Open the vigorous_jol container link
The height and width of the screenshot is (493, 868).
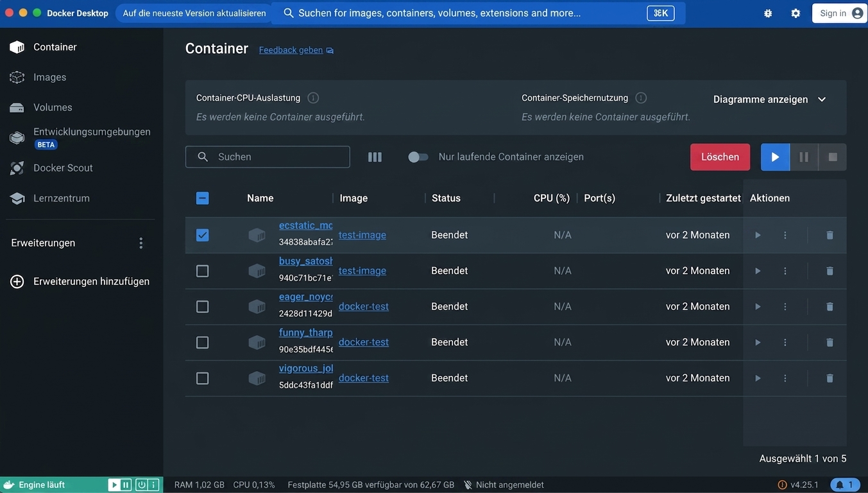(x=306, y=368)
